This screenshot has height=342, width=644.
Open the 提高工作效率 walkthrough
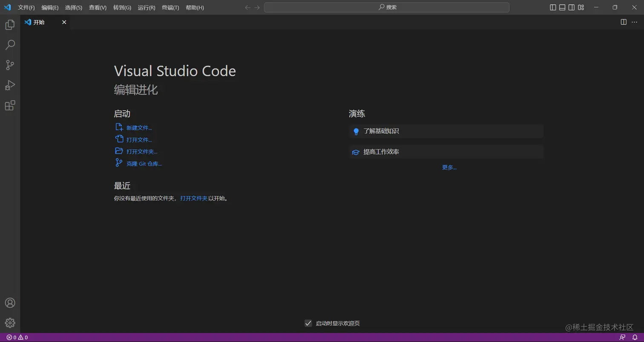(x=446, y=152)
